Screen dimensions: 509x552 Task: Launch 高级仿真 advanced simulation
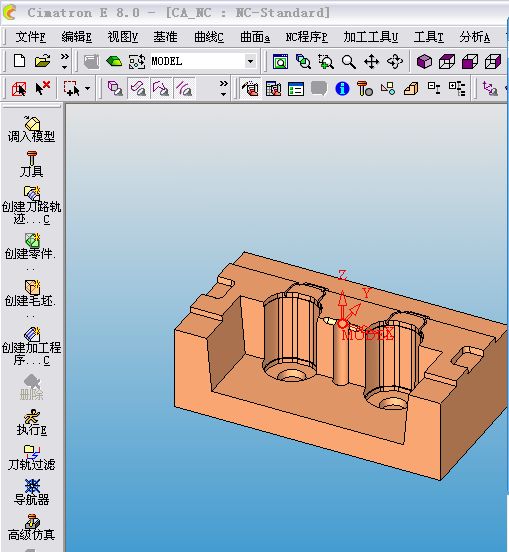[x=32, y=527]
